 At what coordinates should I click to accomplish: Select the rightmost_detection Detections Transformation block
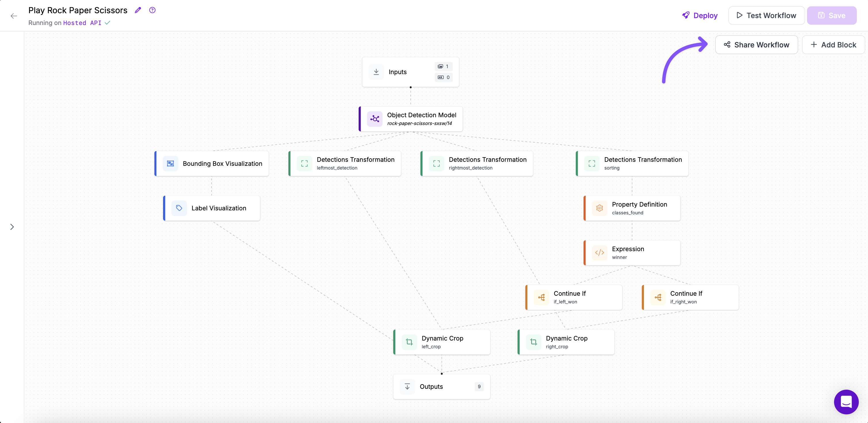point(477,163)
